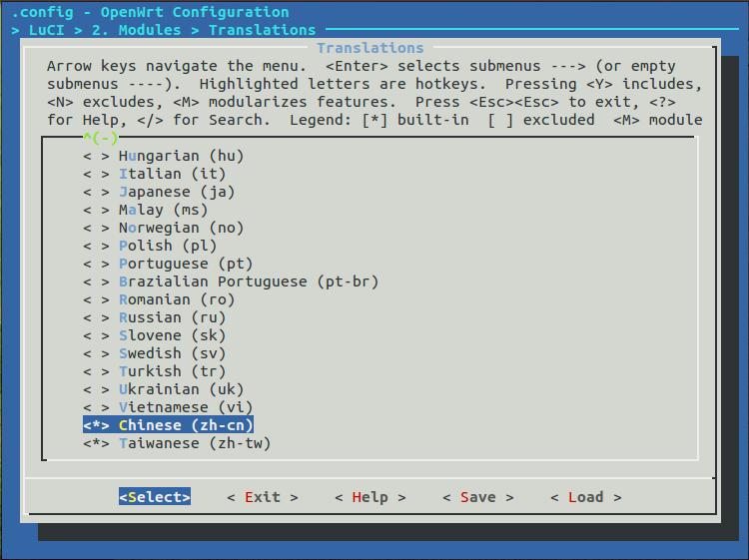
Task: Toggle the Taiwanese (zh-tw) selected marker
Action: point(97,443)
